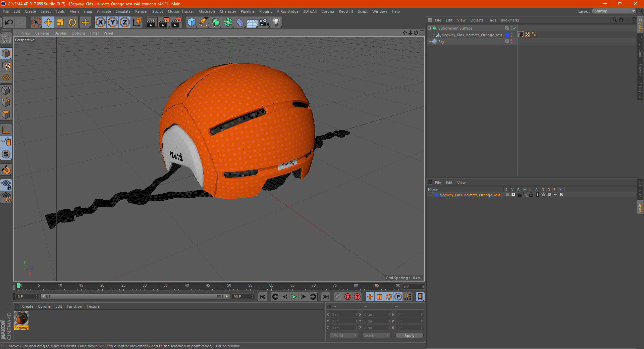Screen dimensions: 644x349
Task: Go to end of animation
Action: click(x=326, y=297)
